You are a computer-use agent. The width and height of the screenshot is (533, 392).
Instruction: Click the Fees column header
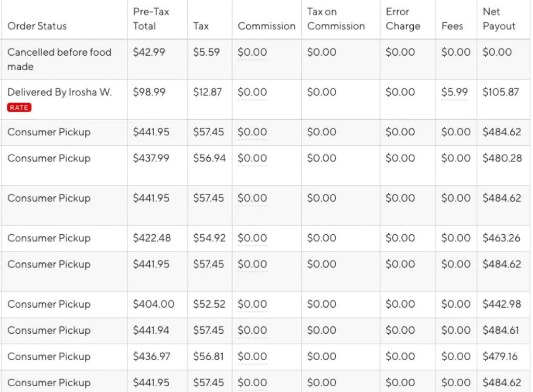(x=452, y=26)
